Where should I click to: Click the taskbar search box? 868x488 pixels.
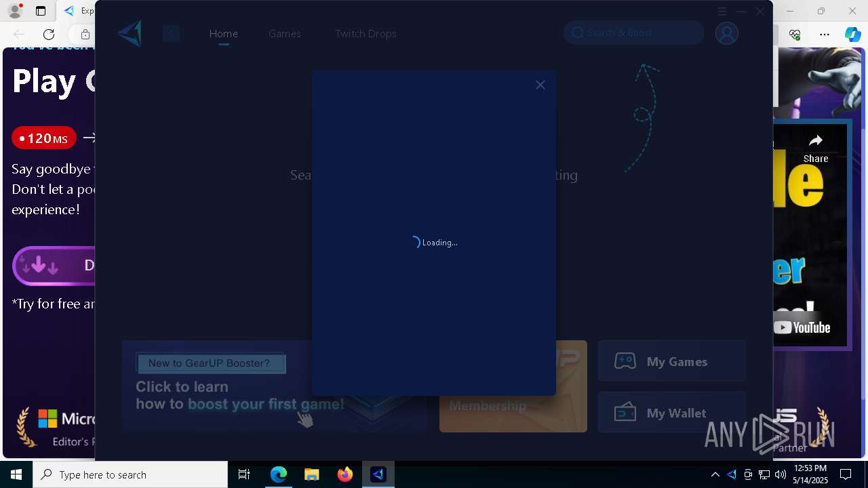pos(130,474)
